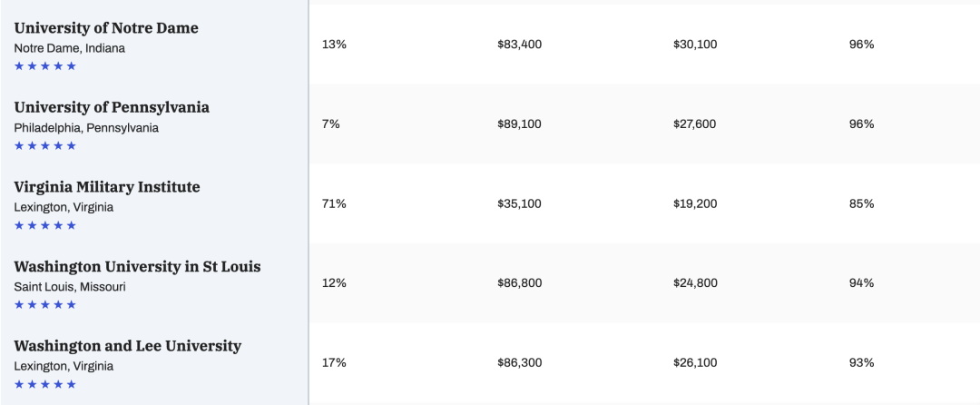Click Washington and Lee's $86,300 cost
Image resolution: width=980 pixels, height=405 pixels.
point(519,362)
